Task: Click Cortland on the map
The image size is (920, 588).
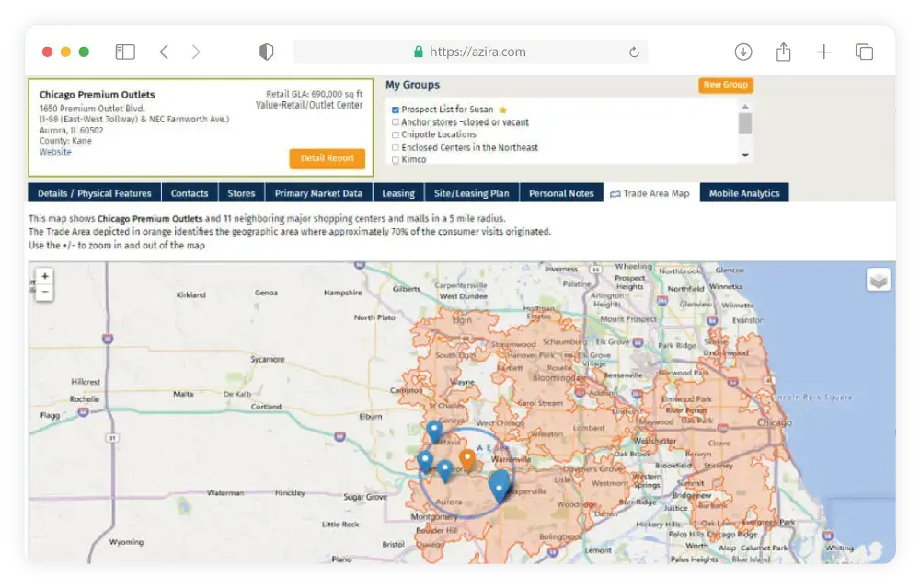Action: (x=267, y=407)
